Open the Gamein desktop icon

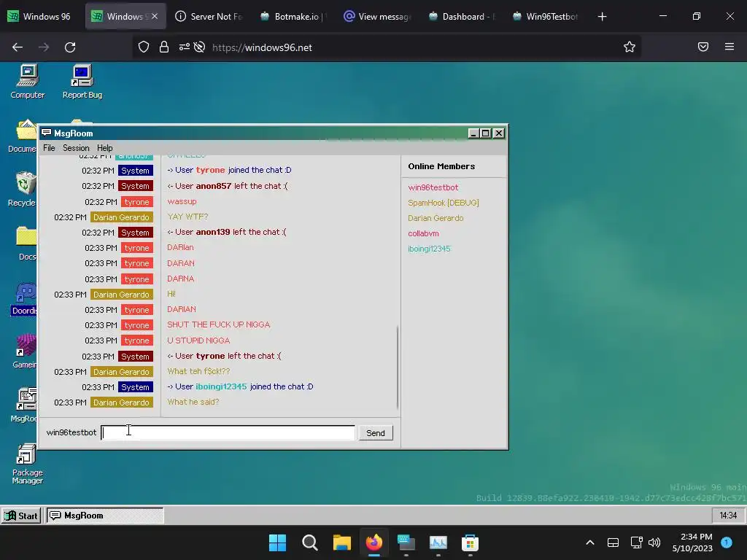[x=25, y=351]
